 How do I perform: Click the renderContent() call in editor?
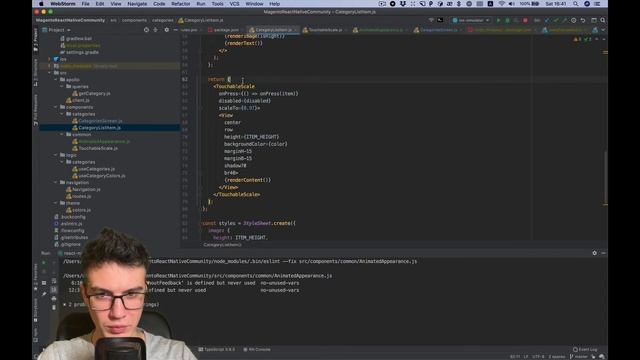(247, 180)
